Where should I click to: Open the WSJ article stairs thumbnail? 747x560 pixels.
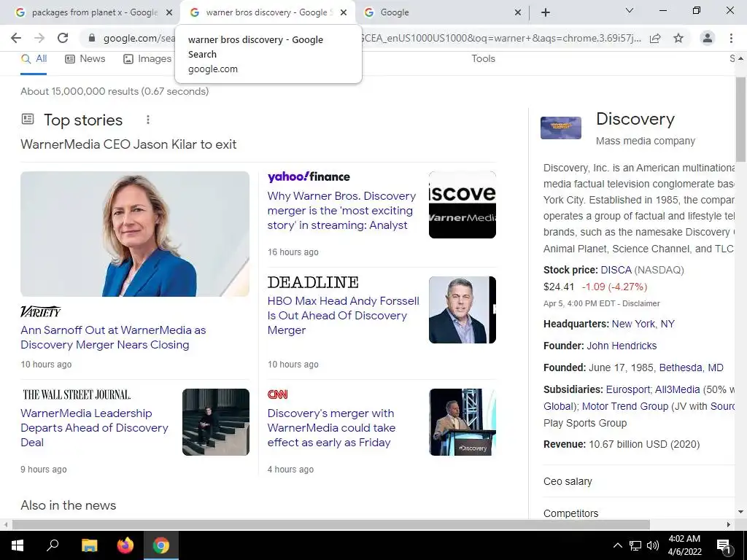pyautogui.click(x=216, y=422)
